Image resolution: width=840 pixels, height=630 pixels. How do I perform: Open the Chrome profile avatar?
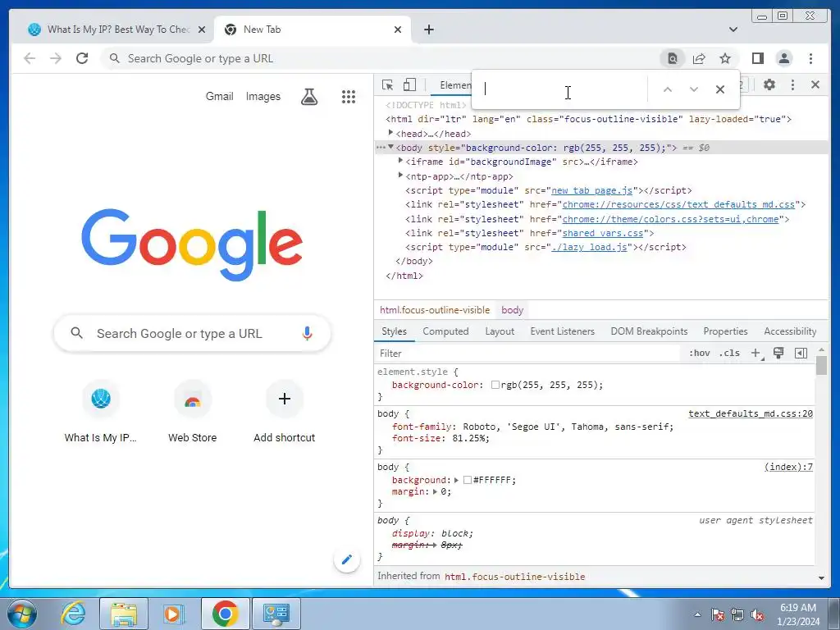tap(783, 58)
